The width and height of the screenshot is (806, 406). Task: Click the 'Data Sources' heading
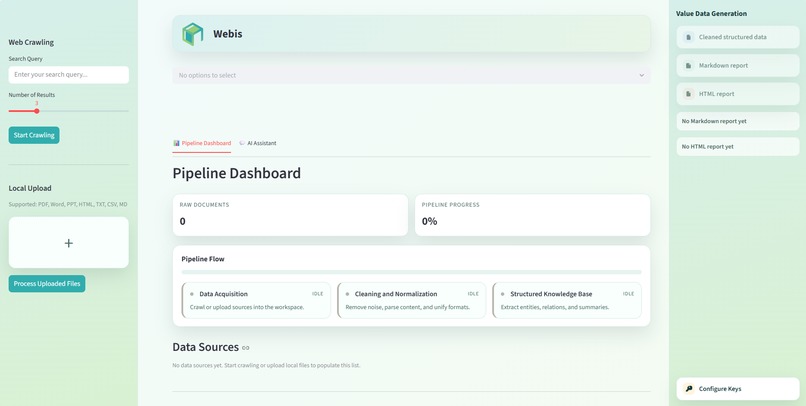[206, 347]
